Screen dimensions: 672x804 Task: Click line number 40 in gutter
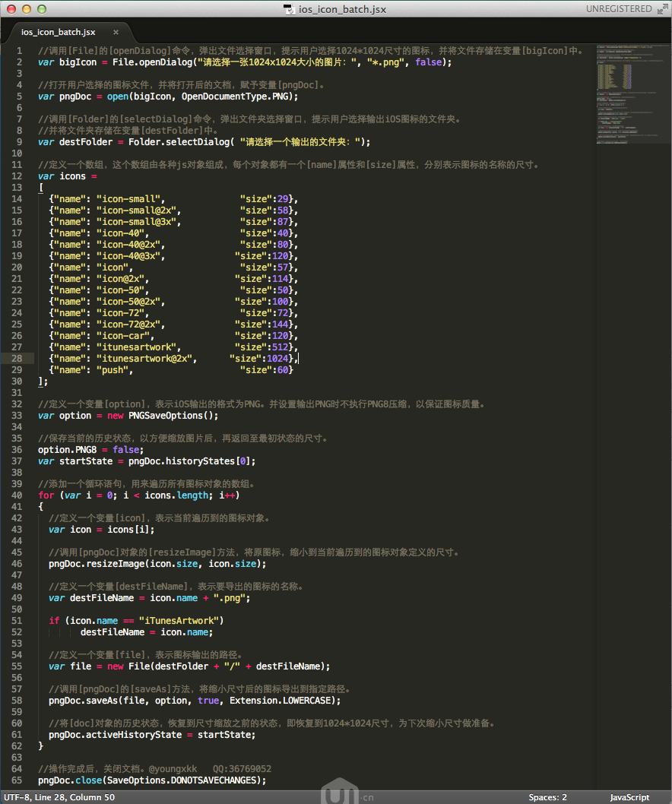(17, 495)
